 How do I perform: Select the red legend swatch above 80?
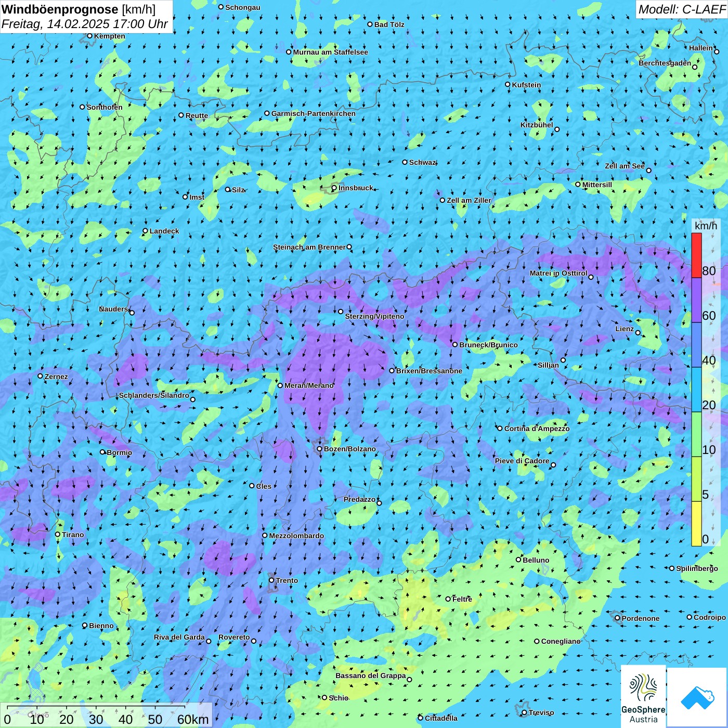[696, 255]
